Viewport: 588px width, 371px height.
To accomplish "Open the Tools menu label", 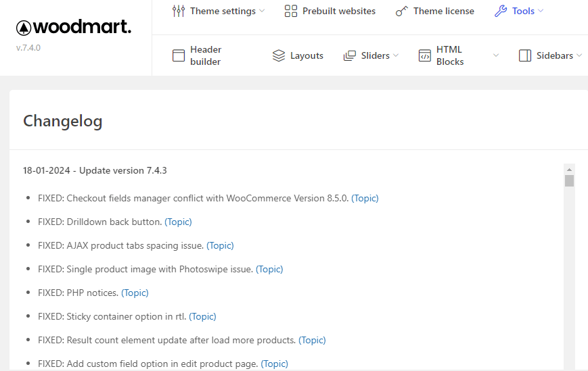I will (523, 11).
